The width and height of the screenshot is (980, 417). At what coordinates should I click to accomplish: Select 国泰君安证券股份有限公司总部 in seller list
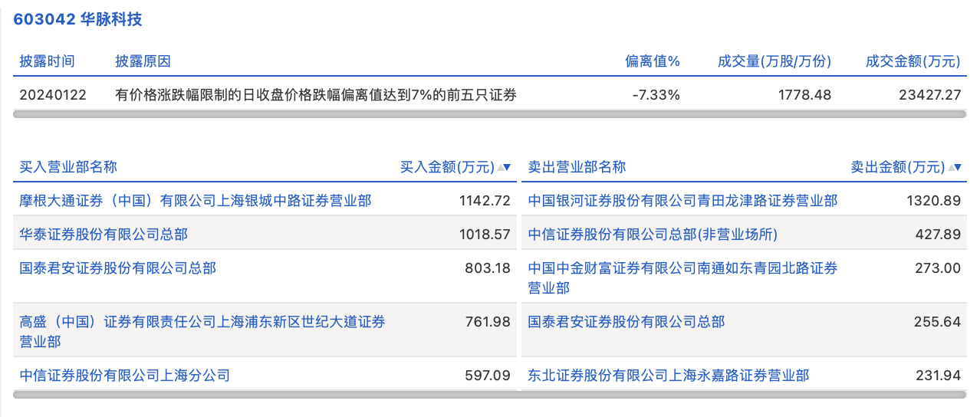click(x=626, y=322)
